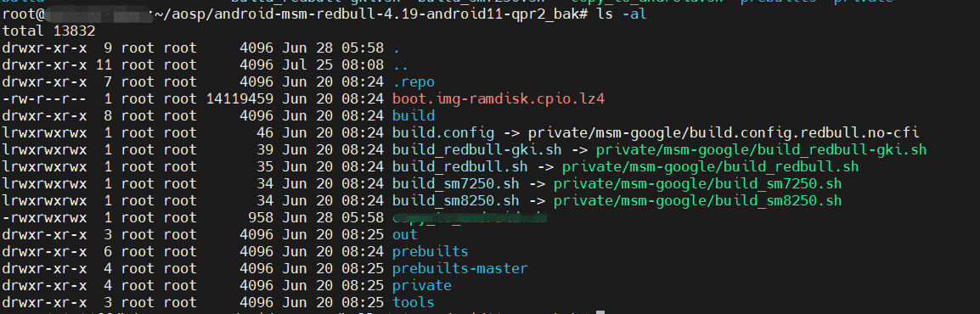Click the link count '11' in the '..' row
The height and width of the screenshot is (314, 980).
tap(104, 65)
